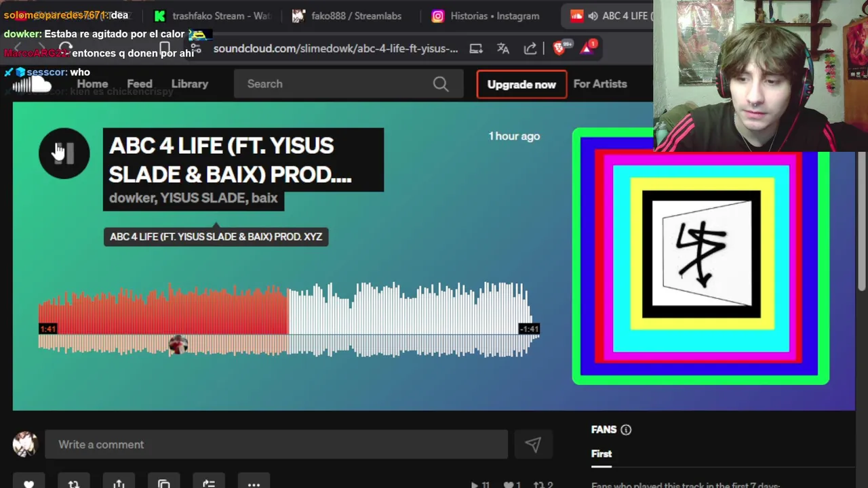Click elapsed time label 1:41

point(47,329)
